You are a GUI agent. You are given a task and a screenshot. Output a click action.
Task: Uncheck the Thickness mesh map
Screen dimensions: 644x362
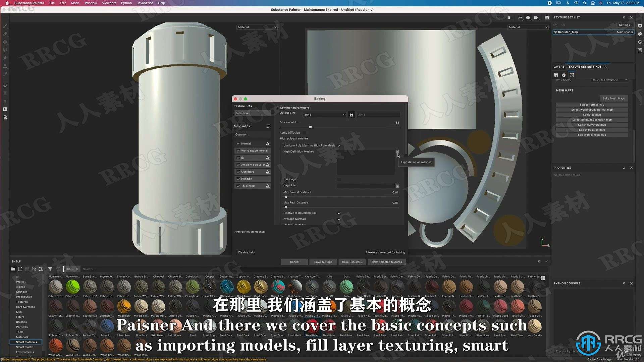pyautogui.click(x=238, y=186)
